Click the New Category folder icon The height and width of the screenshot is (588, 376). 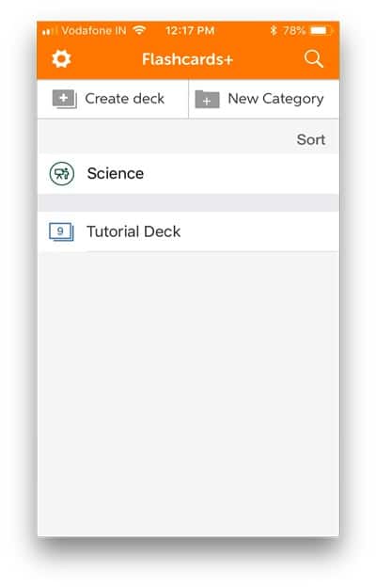[x=207, y=100]
